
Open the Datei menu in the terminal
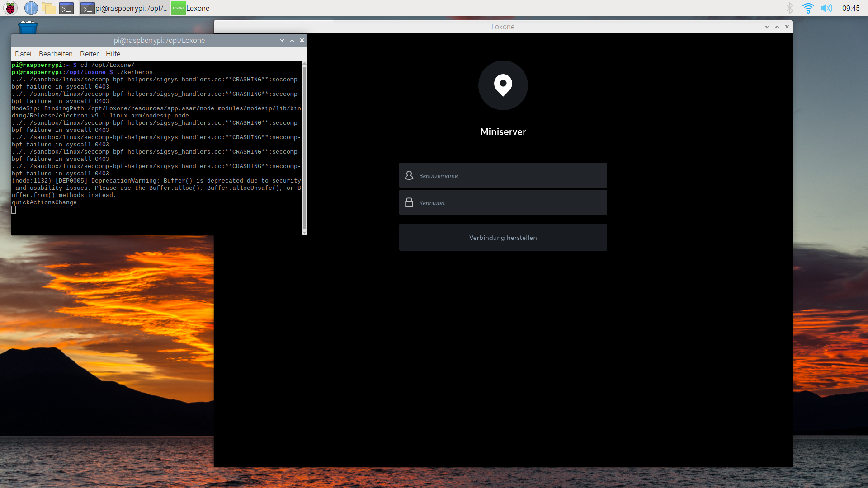pyautogui.click(x=23, y=54)
